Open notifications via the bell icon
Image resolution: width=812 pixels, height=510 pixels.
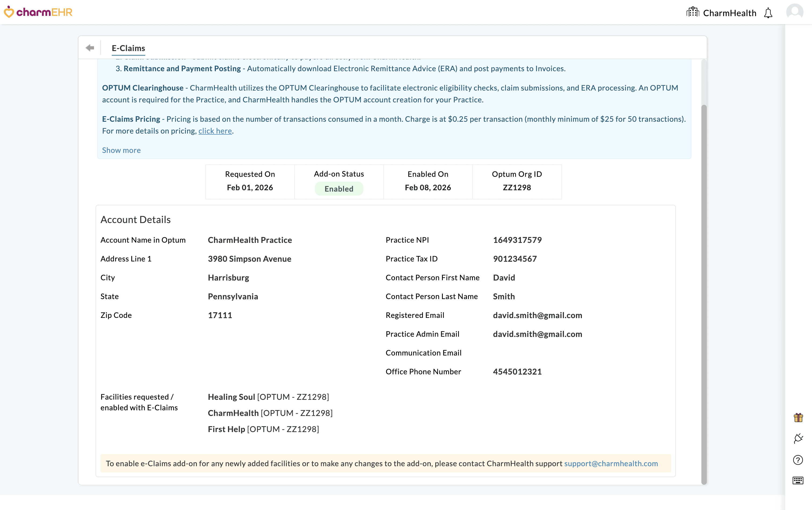coord(768,12)
